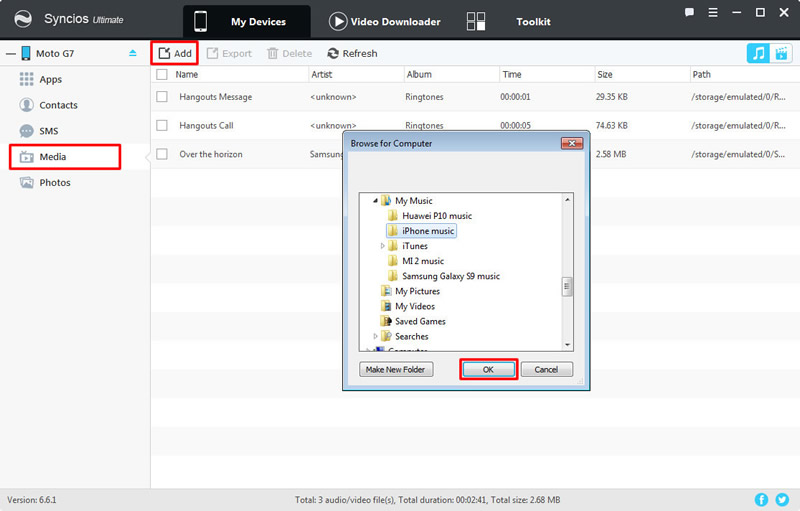Eject the Moto G7 device

[x=133, y=53]
